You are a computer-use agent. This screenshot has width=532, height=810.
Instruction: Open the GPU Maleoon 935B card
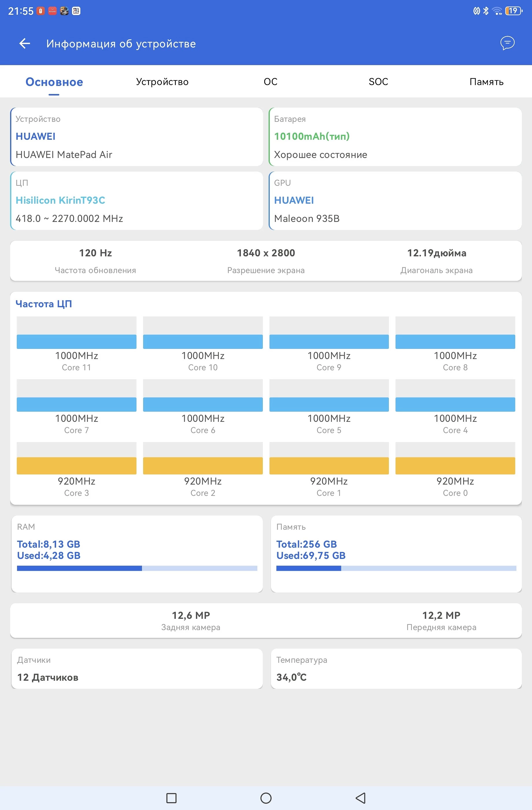pyautogui.click(x=395, y=201)
